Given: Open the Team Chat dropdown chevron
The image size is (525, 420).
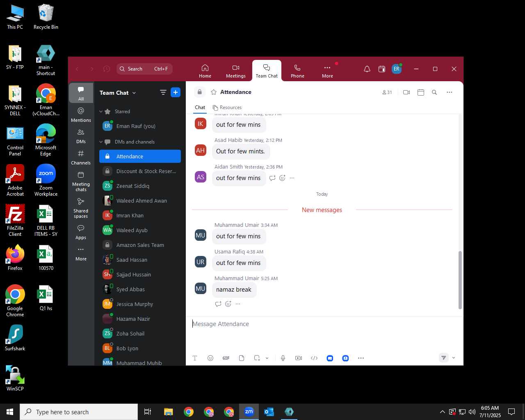Looking at the screenshot, I should (134, 93).
